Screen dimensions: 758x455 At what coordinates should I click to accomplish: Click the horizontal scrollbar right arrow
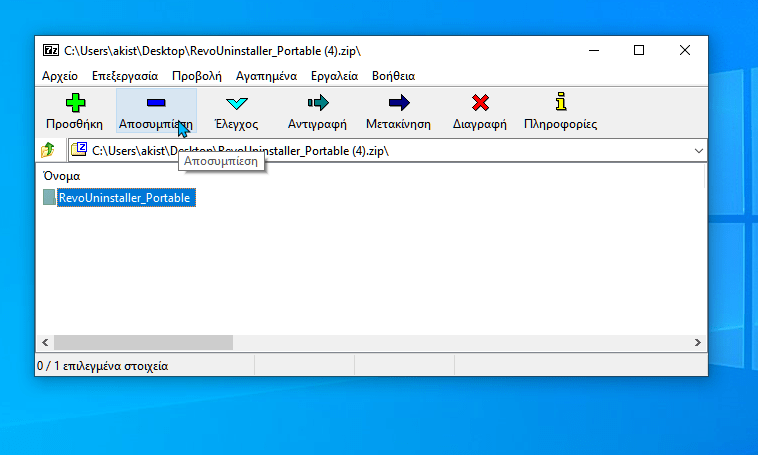point(698,342)
